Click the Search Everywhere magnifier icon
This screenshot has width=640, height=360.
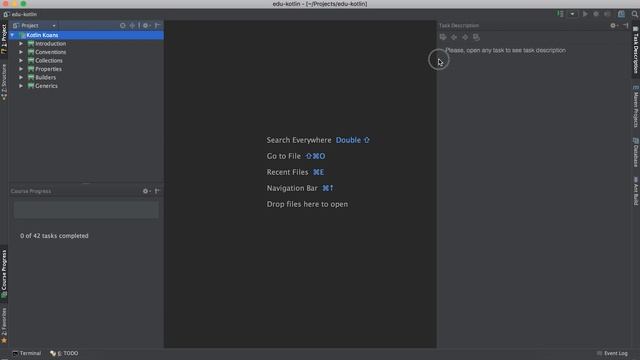tap(635, 14)
